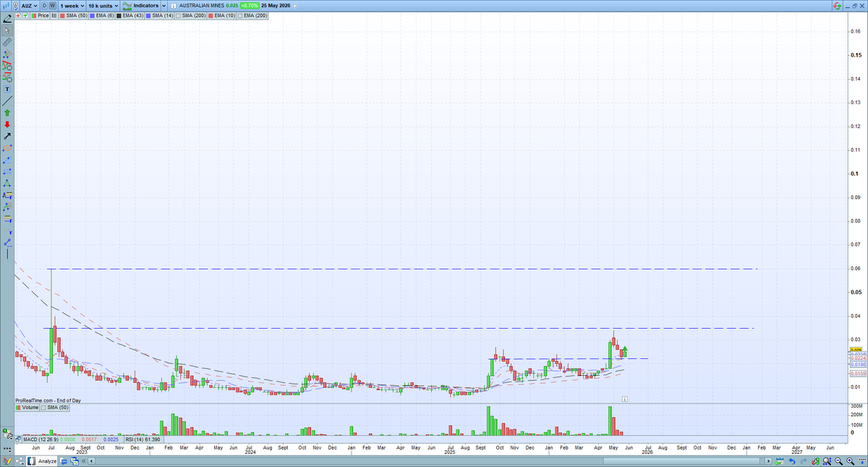Click the small left arrow button in bottom bar
Image resolution: width=868 pixels, height=467 pixels.
point(91,461)
